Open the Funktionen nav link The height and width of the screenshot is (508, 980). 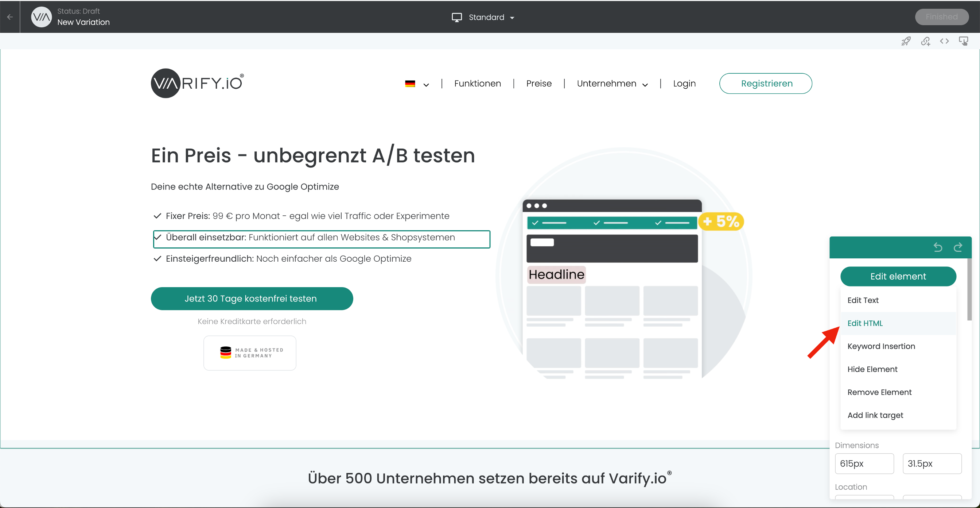click(x=478, y=84)
